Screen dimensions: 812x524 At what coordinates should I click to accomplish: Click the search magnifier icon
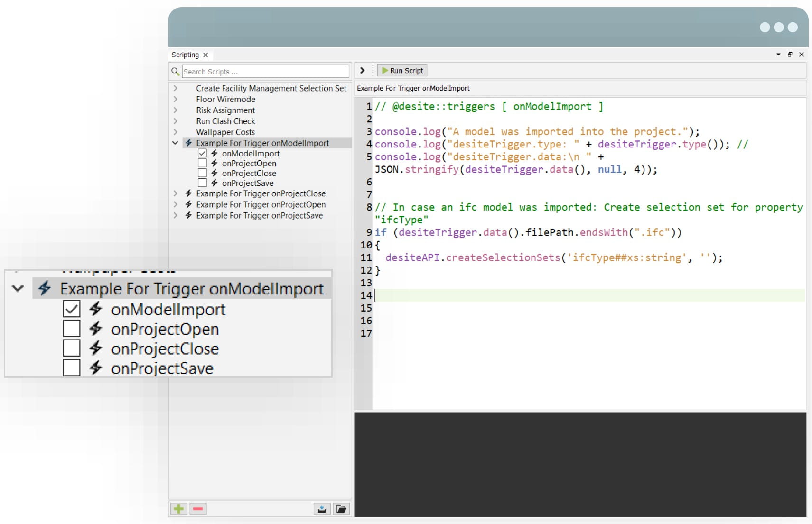point(175,72)
